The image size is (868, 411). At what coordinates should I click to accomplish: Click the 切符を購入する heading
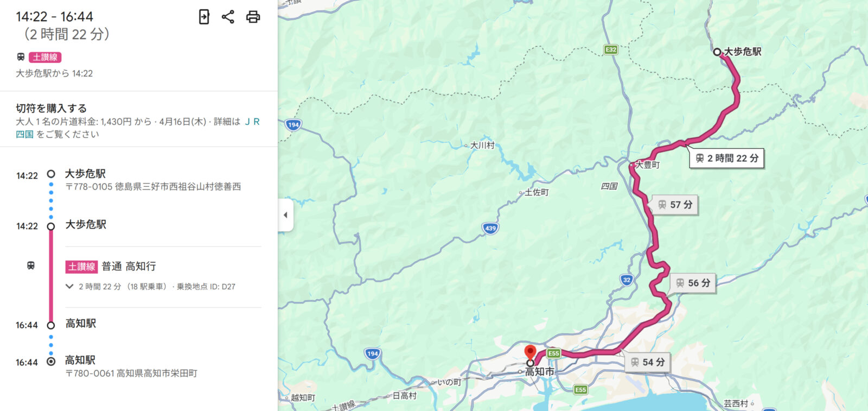tap(51, 108)
